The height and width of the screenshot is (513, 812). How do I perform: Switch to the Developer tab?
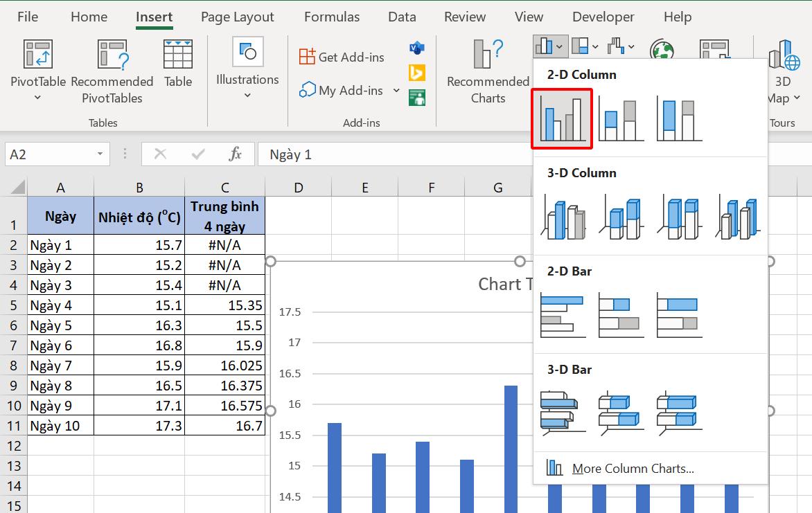[602, 16]
